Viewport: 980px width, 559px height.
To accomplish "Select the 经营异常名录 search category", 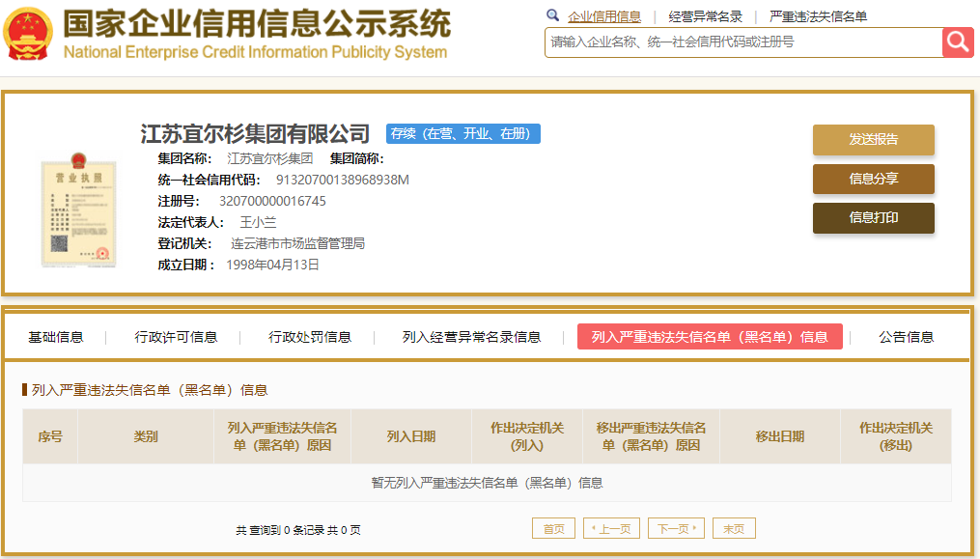I will pos(706,16).
